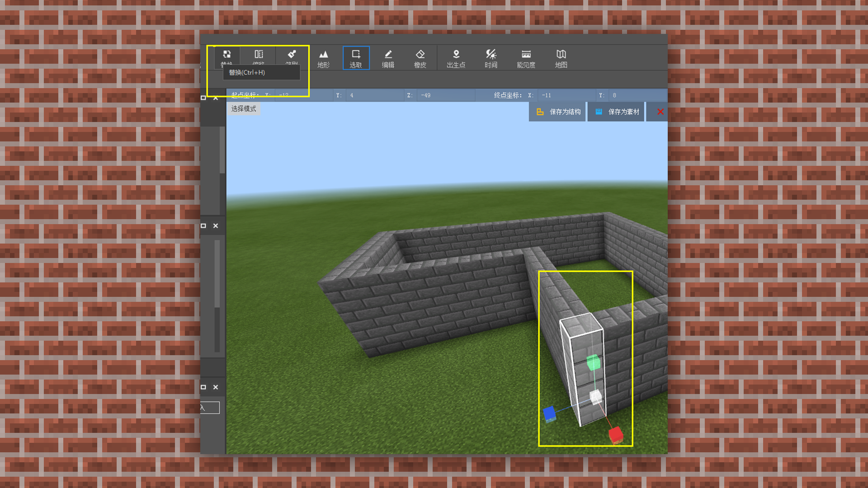Click the white center gizmo cube
The width and height of the screenshot is (868, 488).
click(596, 397)
